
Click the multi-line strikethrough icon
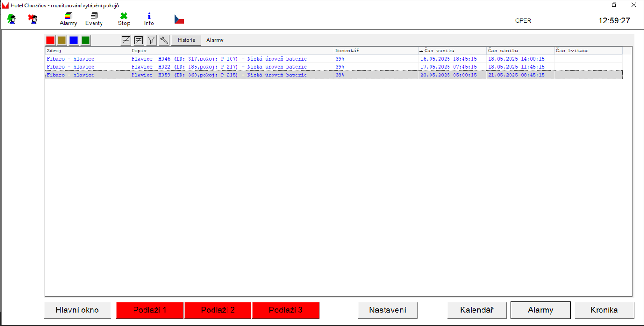pos(139,40)
